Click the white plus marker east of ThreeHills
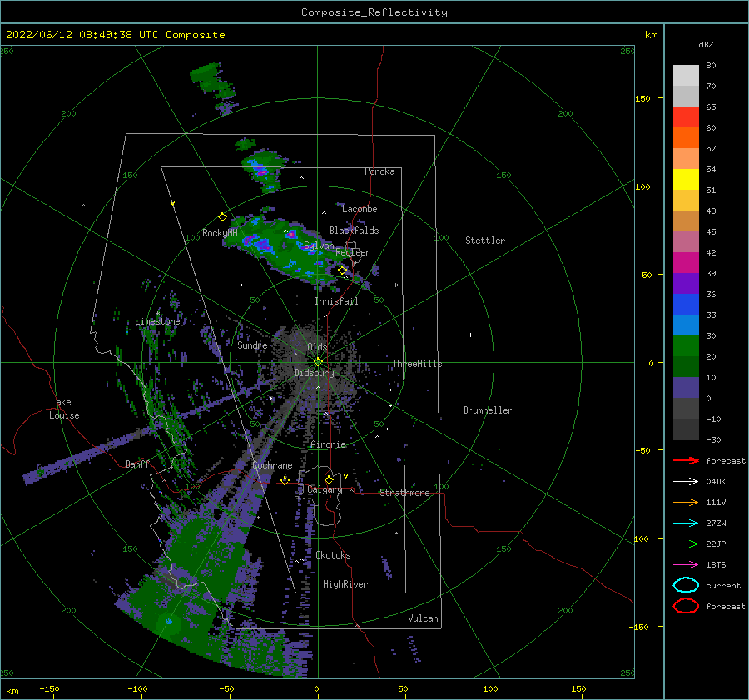Viewport: 749px width, 700px height. (470, 335)
